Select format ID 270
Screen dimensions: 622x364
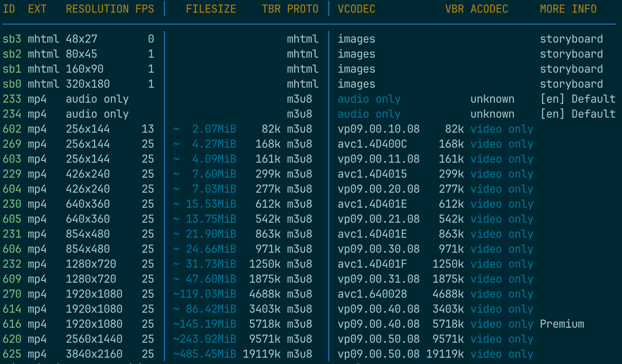[12, 294]
